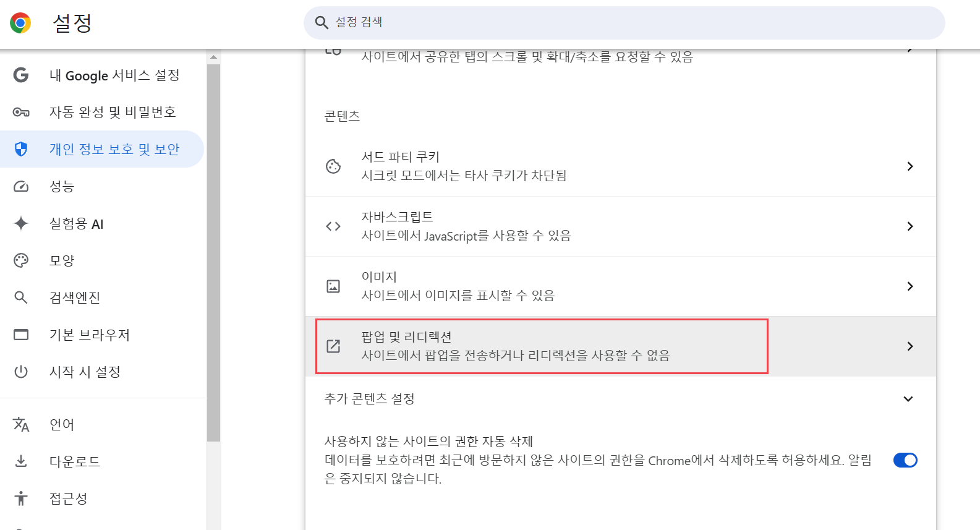This screenshot has width=980, height=530.
Task: Click the Chrome logo icon
Action: (20, 24)
